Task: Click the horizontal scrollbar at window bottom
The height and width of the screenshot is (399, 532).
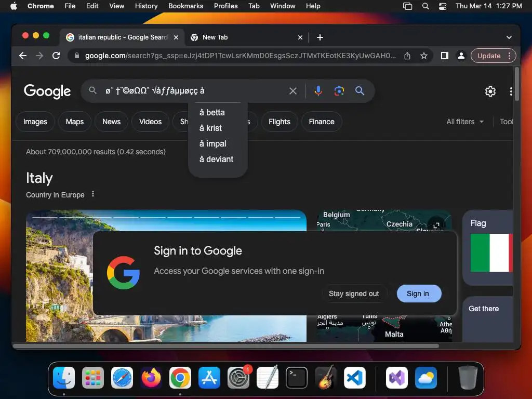Action: point(227,346)
